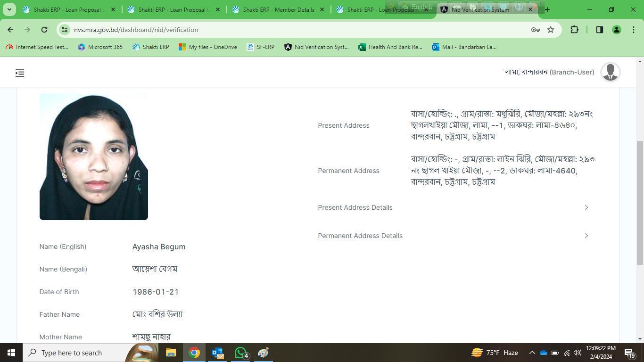
Task: Open File Explorer from taskbar
Action: (x=171, y=353)
